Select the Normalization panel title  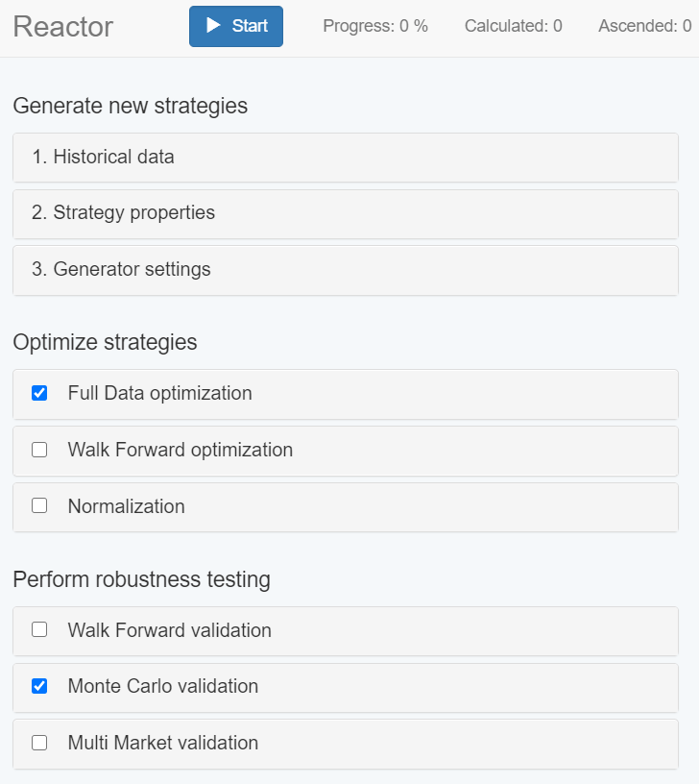click(x=126, y=506)
